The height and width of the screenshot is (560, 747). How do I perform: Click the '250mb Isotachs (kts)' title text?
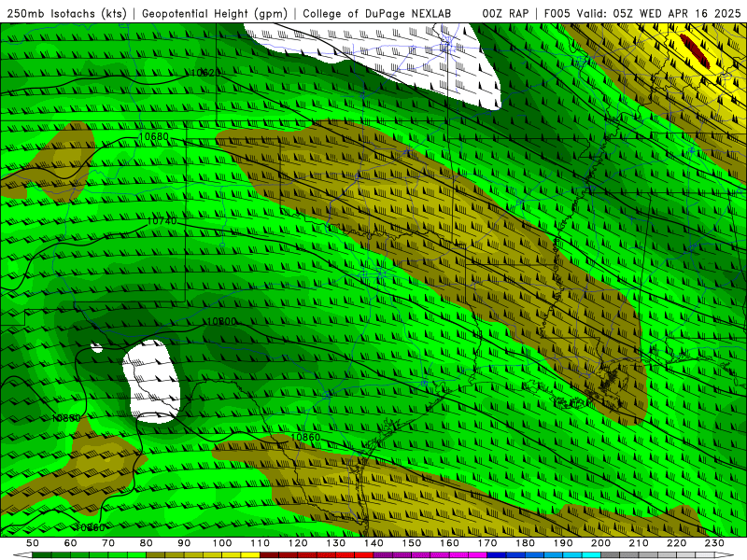click(x=66, y=14)
